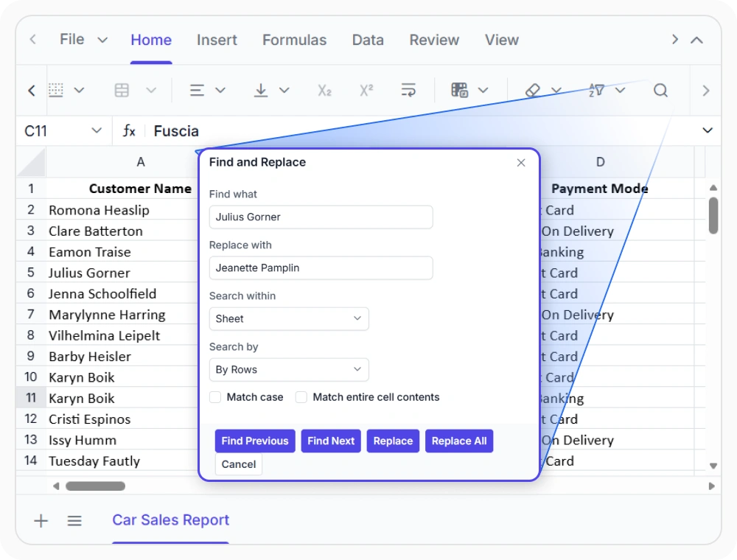Add a new sheet with plus icon
The height and width of the screenshot is (560, 737).
tap(41, 520)
